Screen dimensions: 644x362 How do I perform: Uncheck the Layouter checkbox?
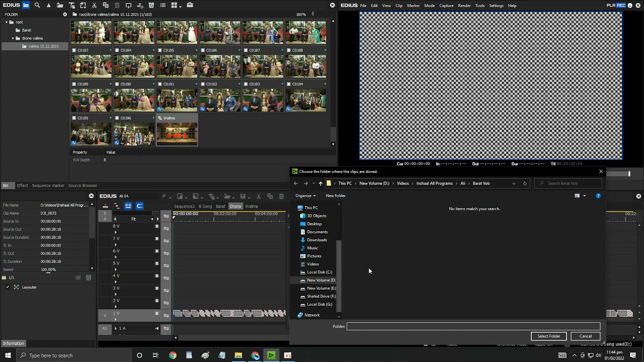coord(8,287)
